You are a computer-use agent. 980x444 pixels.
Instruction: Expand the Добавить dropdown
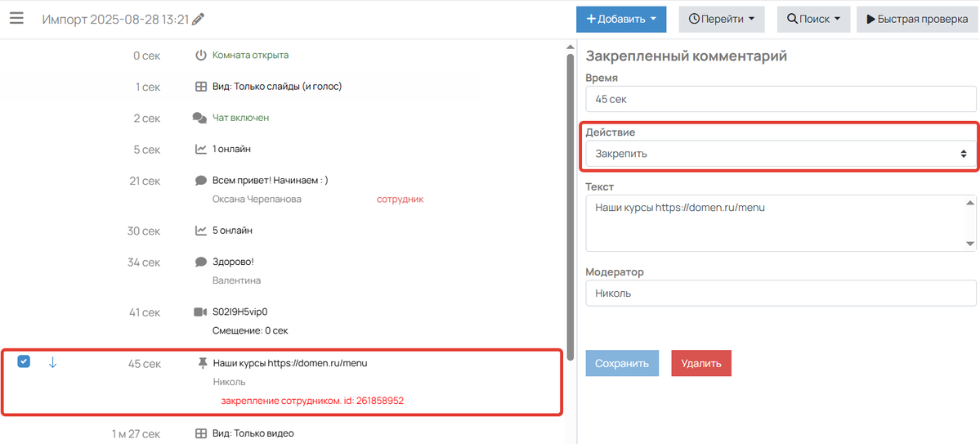tap(620, 19)
